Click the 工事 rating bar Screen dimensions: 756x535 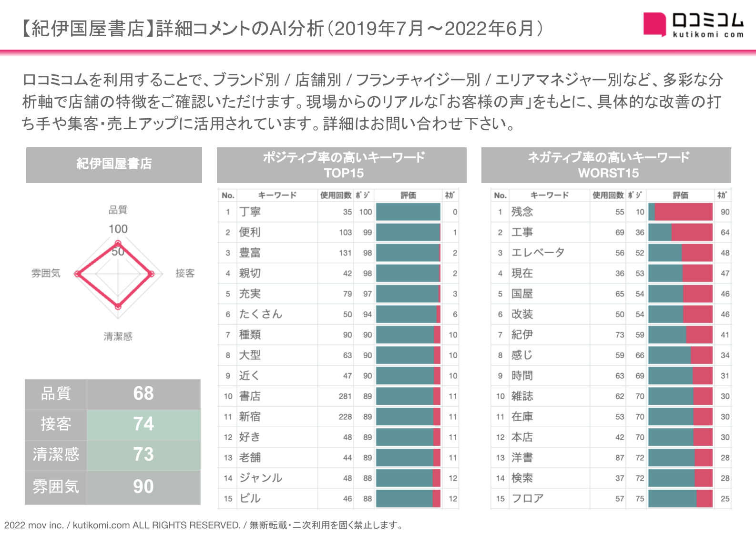(x=681, y=232)
